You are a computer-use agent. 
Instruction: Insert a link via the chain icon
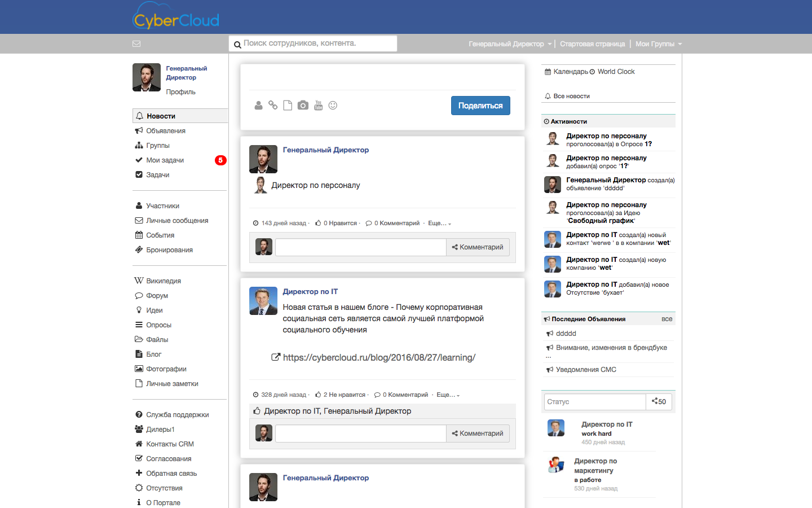click(x=273, y=105)
